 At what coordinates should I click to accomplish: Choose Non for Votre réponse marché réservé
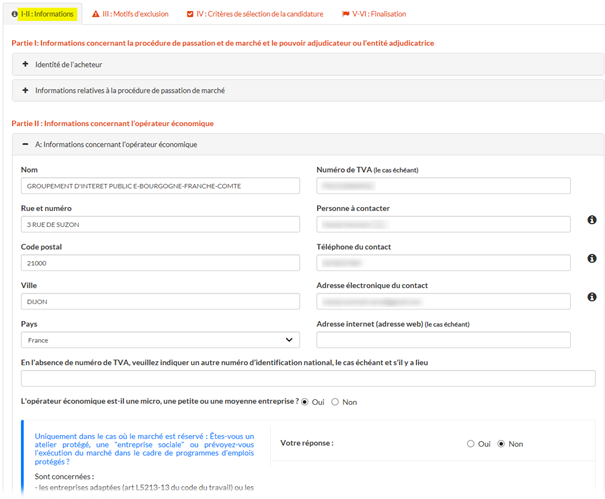coord(502,444)
